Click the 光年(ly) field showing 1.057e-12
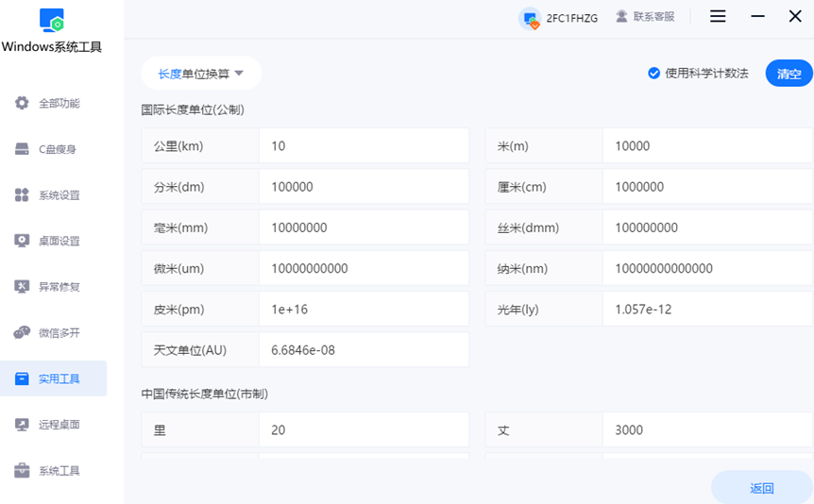814x504 pixels. (707, 310)
